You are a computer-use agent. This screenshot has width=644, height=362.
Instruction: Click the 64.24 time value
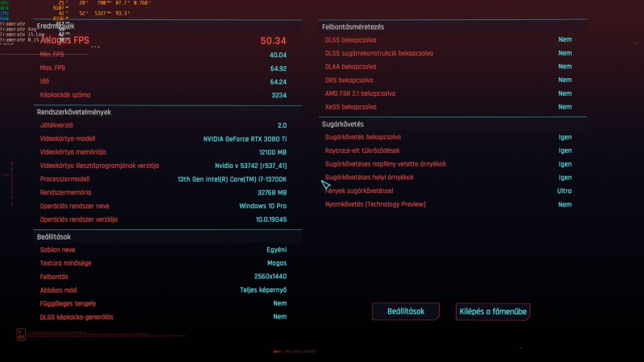tap(278, 82)
